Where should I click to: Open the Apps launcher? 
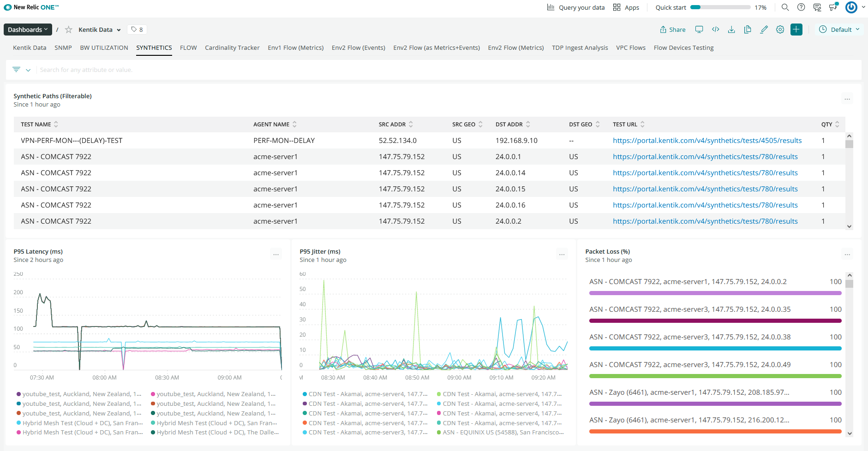[x=626, y=7]
